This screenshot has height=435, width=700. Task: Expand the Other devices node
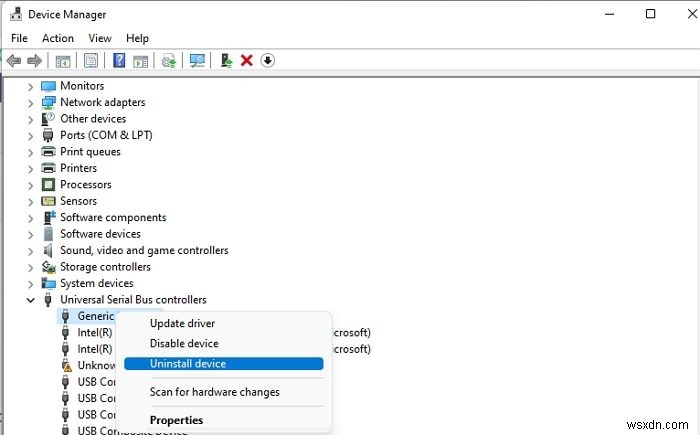coord(30,120)
